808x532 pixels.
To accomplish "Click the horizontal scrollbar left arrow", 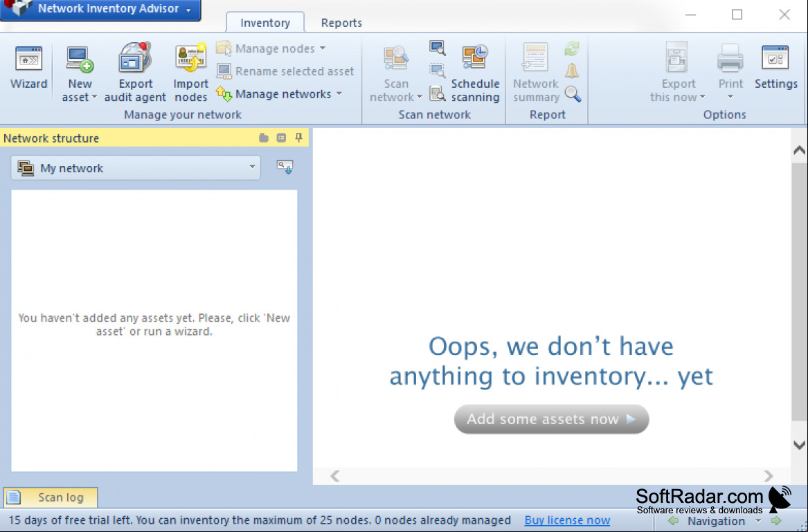I will [x=335, y=476].
